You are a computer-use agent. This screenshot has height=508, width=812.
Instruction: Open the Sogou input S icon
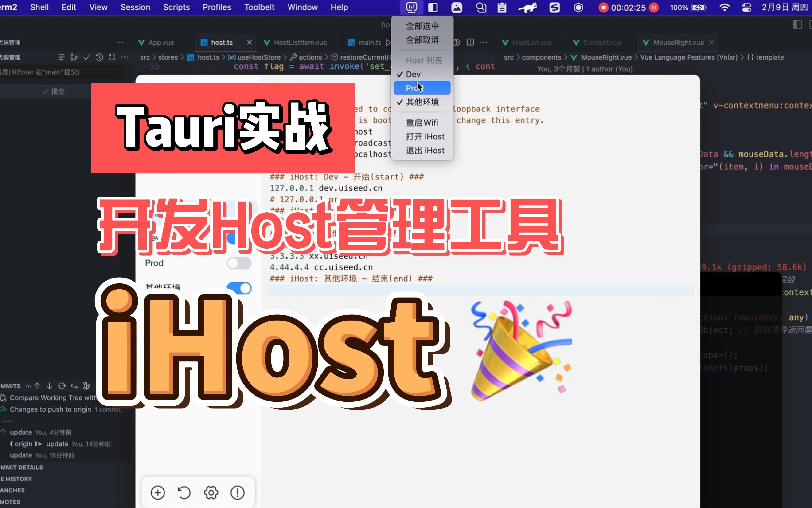(x=554, y=7)
